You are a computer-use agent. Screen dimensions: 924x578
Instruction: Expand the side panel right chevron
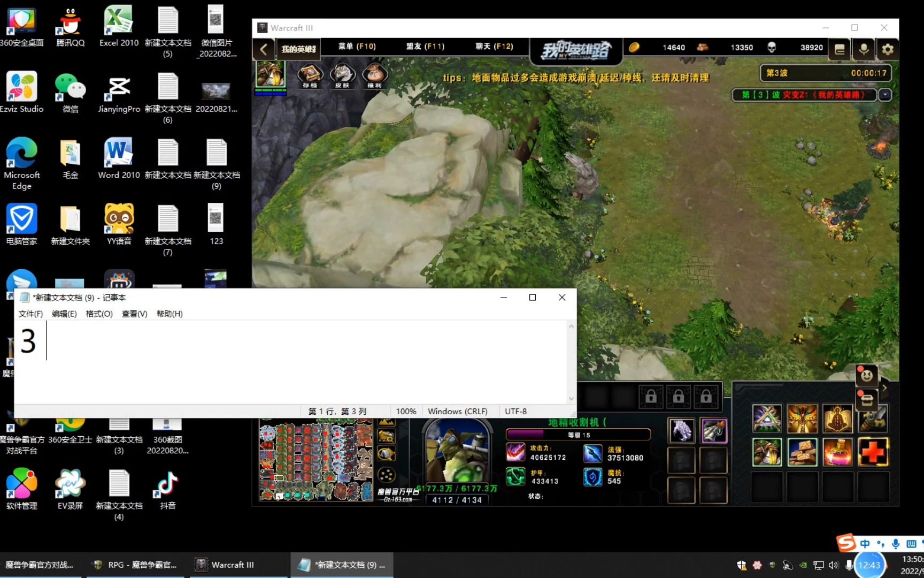point(884,389)
